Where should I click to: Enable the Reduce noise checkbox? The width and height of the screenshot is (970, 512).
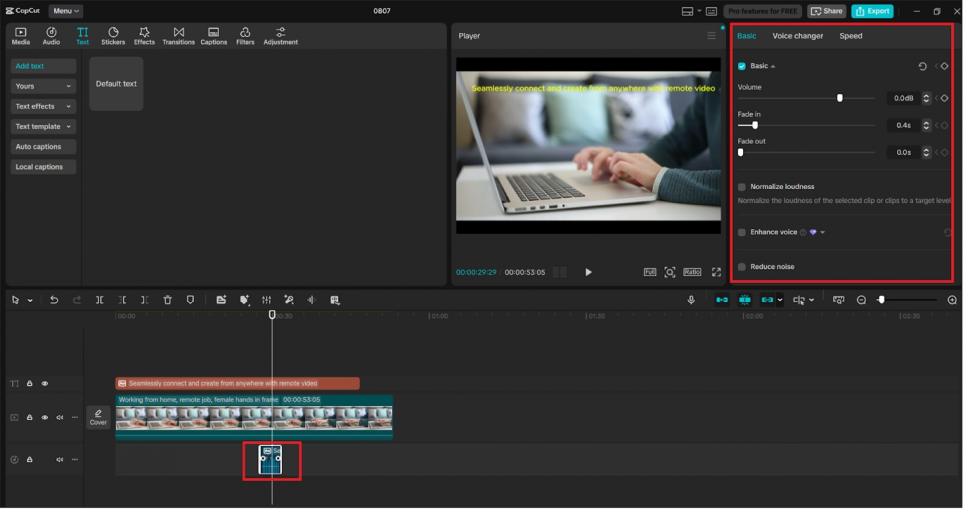[x=742, y=267]
